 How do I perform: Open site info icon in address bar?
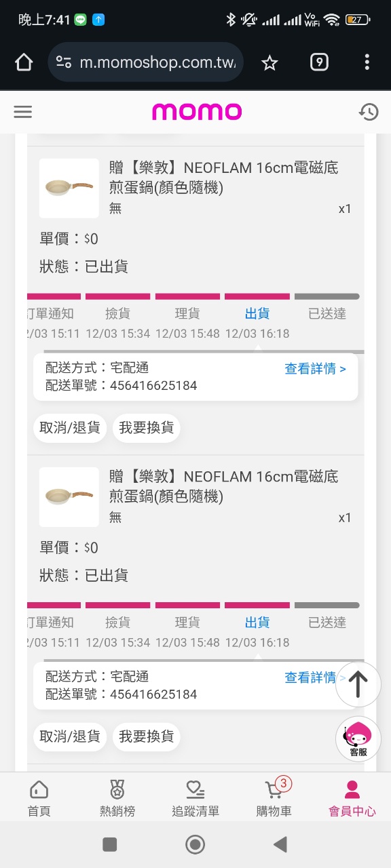pos(64,62)
